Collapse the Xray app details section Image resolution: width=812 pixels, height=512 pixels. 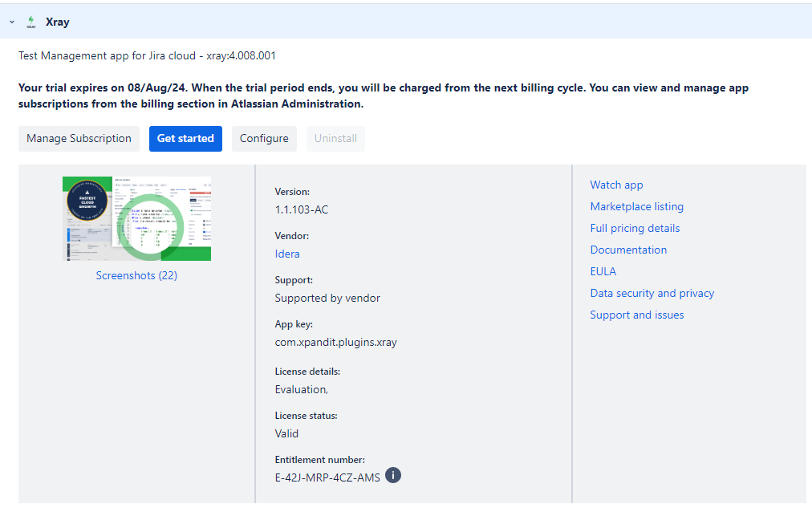tap(10, 22)
